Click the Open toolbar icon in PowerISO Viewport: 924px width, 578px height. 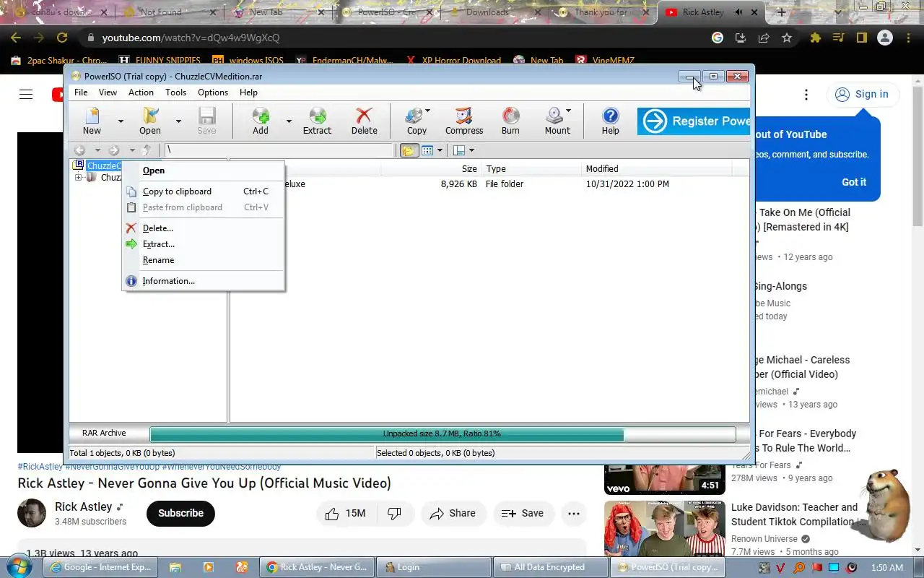(x=150, y=121)
